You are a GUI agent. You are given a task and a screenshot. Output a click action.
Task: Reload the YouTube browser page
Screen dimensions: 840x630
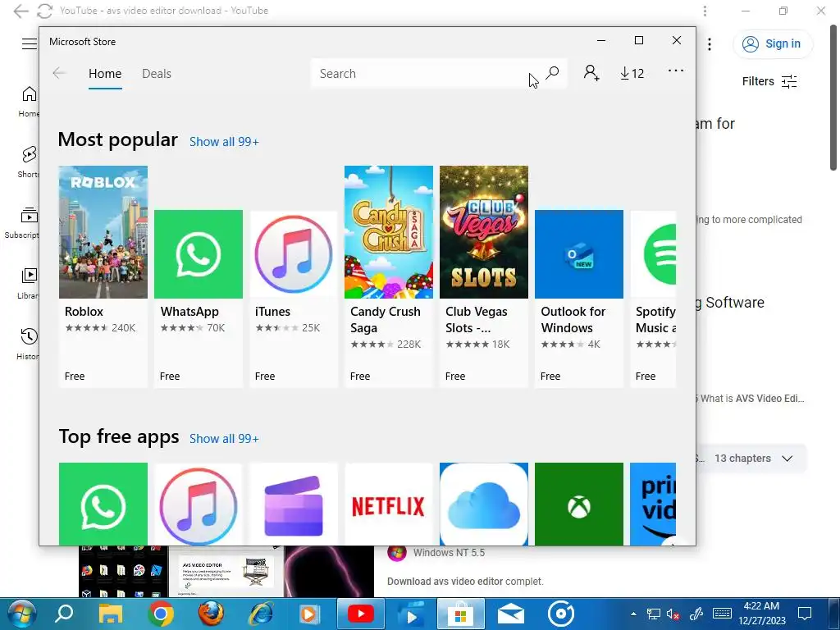[x=45, y=11]
